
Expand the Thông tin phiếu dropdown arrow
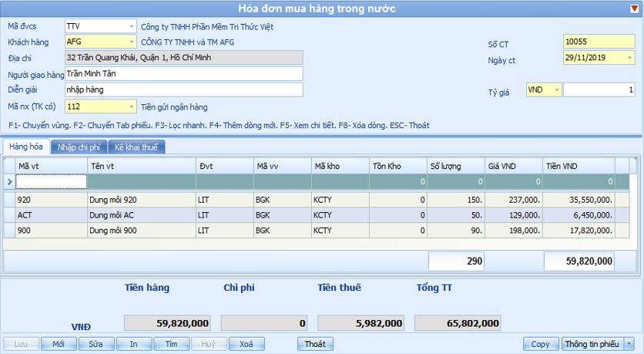629,344
